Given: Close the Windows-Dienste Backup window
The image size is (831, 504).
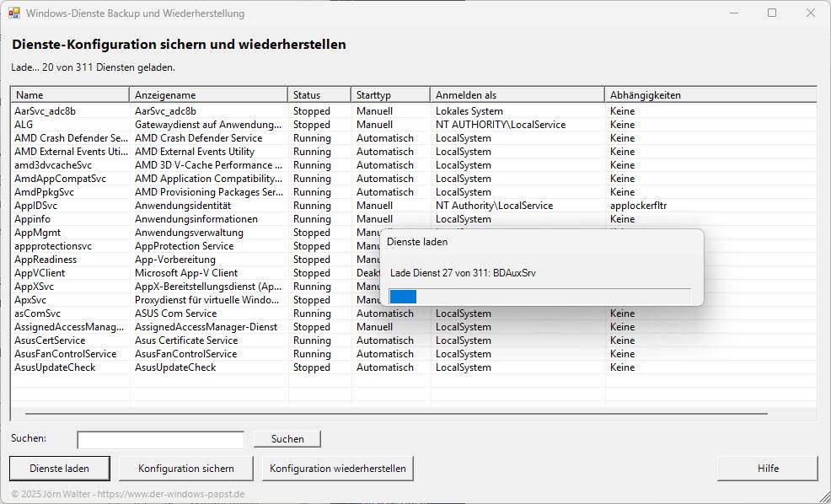Looking at the screenshot, I should click(x=811, y=13).
